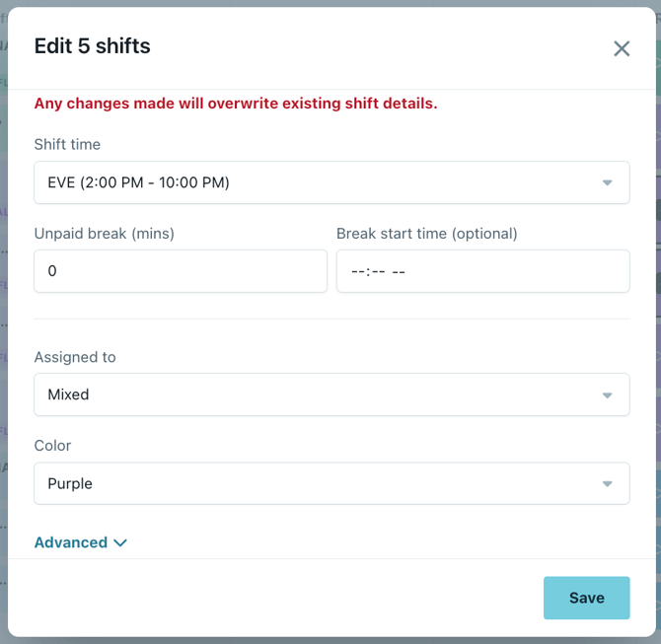Click the chevron next to Advanced
The image size is (661, 644).
pos(120,543)
